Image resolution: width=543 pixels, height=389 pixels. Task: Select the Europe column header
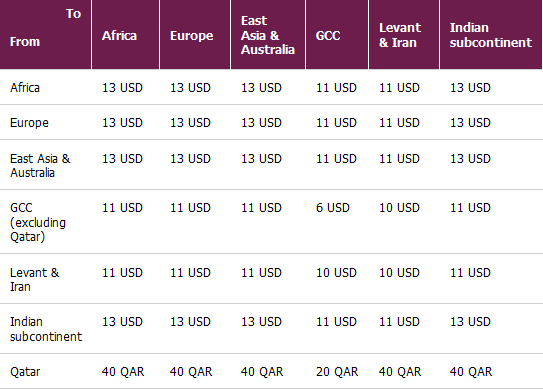(x=192, y=36)
